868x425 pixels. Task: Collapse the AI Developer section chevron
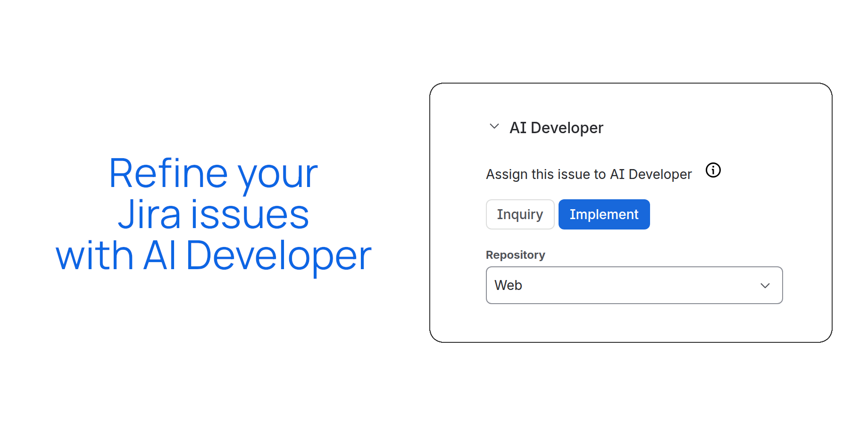pos(494,127)
